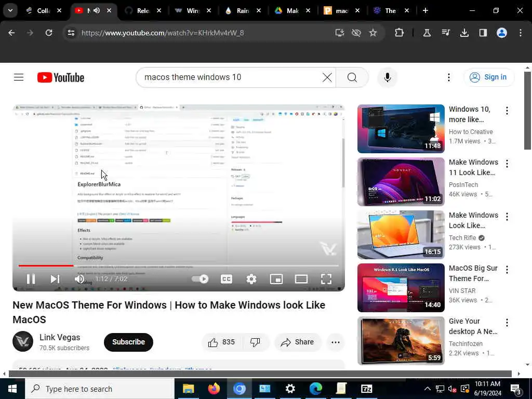Submit search with magnifier button
The height and width of the screenshot is (399, 532).
point(352,77)
